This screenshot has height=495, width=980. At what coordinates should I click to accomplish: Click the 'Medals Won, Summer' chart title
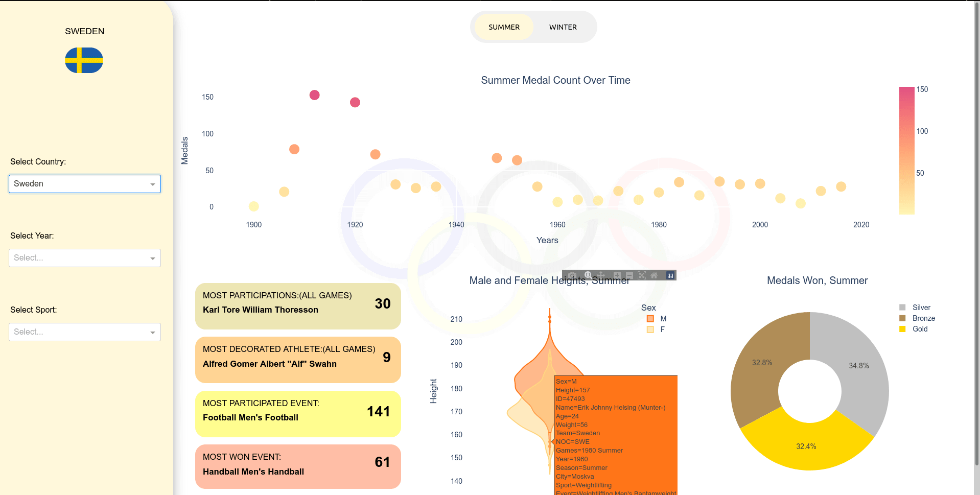(x=817, y=280)
